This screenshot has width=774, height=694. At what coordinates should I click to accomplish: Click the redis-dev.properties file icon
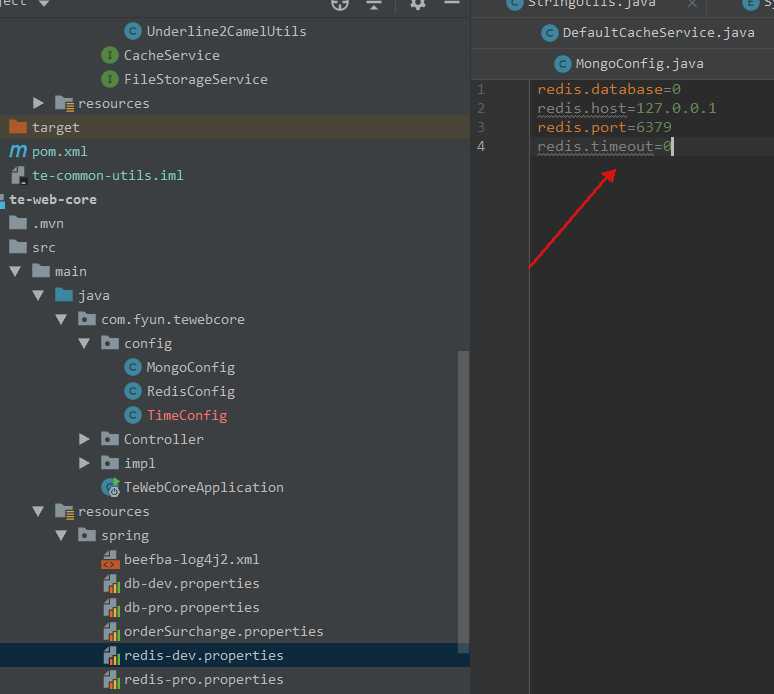tap(112, 655)
